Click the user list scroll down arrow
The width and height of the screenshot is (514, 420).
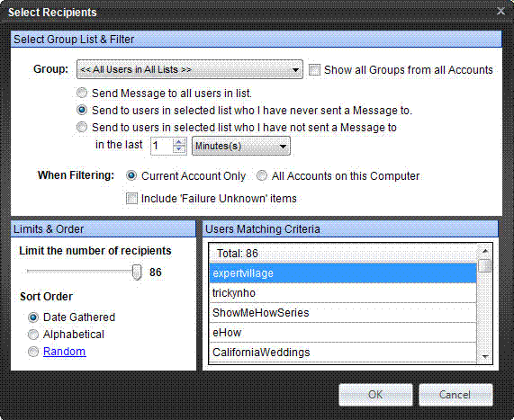click(485, 356)
